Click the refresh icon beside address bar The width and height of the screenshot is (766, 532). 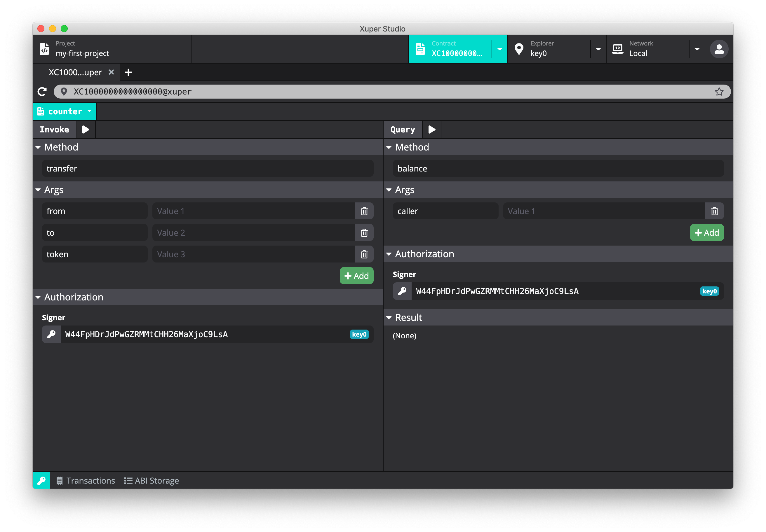point(42,92)
